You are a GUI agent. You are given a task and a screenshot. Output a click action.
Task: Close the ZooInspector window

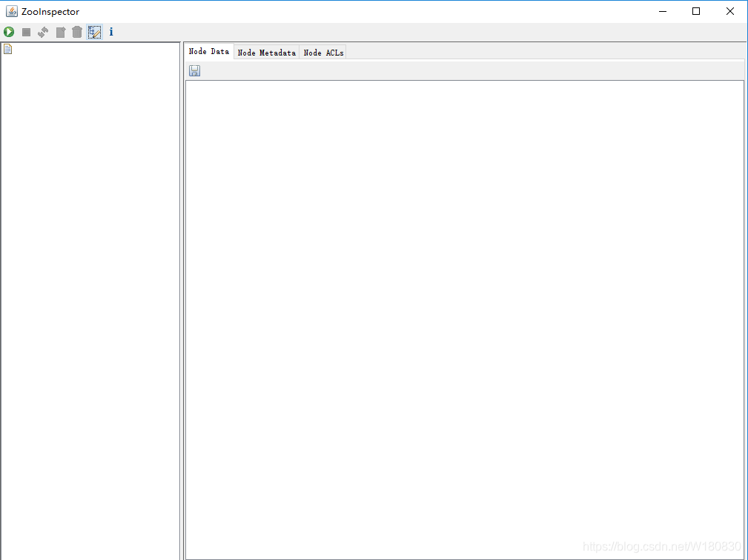tap(730, 11)
